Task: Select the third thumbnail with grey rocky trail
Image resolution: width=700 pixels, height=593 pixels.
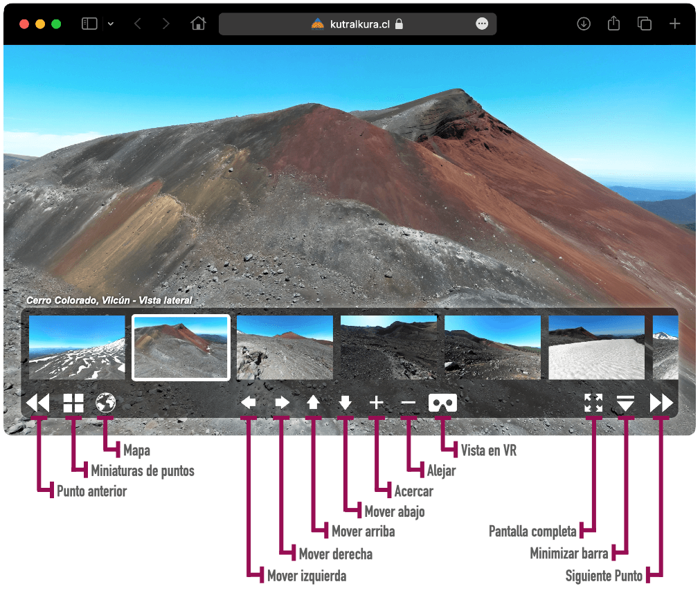Action: click(285, 347)
